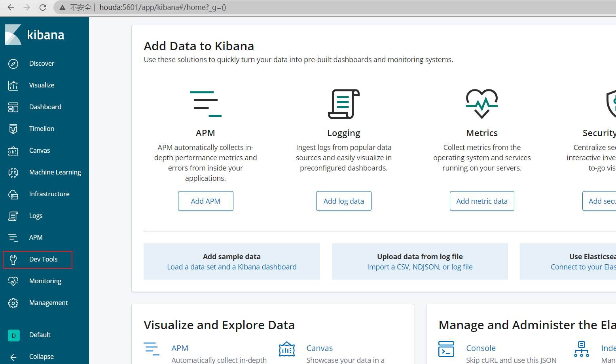Open the Dashboard sidebar icon
616x364 pixels.
coord(13,107)
